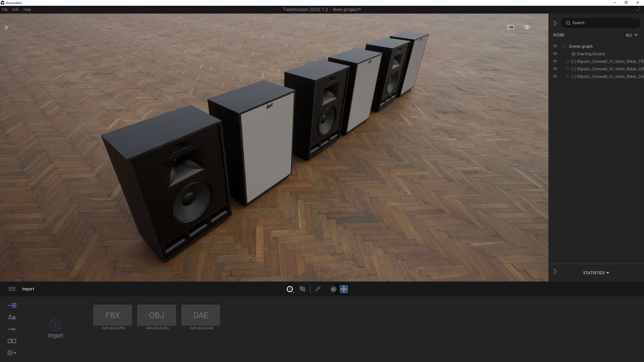Click the circular plus Import icon
The image size is (644, 362).
pyautogui.click(x=55, y=325)
